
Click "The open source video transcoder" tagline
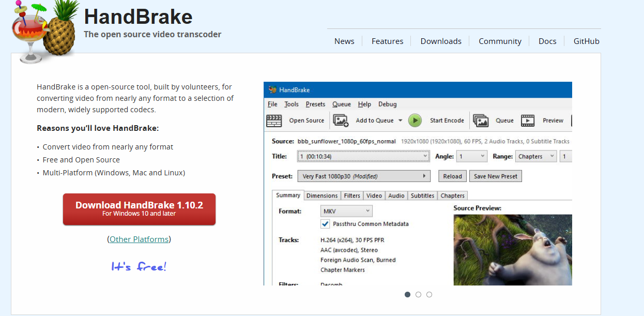pos(152,35)
